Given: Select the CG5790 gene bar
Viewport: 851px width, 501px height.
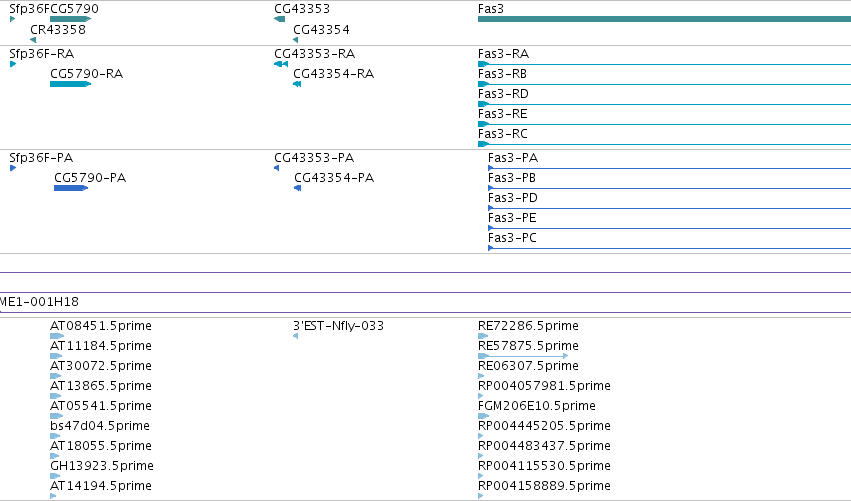Looking at the screenshot, I should coord(71,19).
